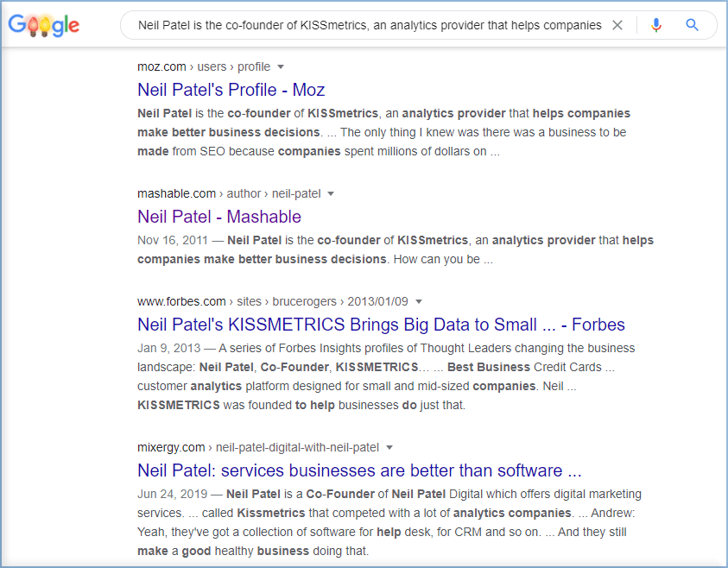Click the Google logo
This screenshot has height=568, width=728.
click(44, 25)
